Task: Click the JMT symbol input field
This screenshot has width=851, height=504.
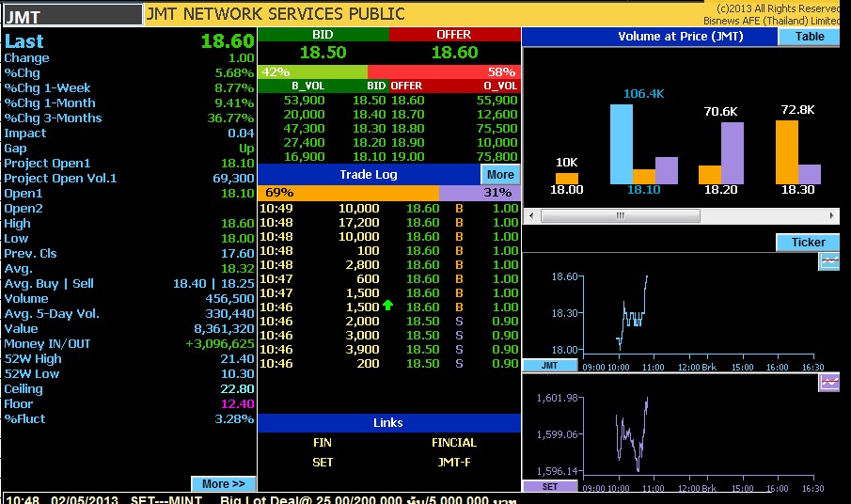Action: click(72, 15)
